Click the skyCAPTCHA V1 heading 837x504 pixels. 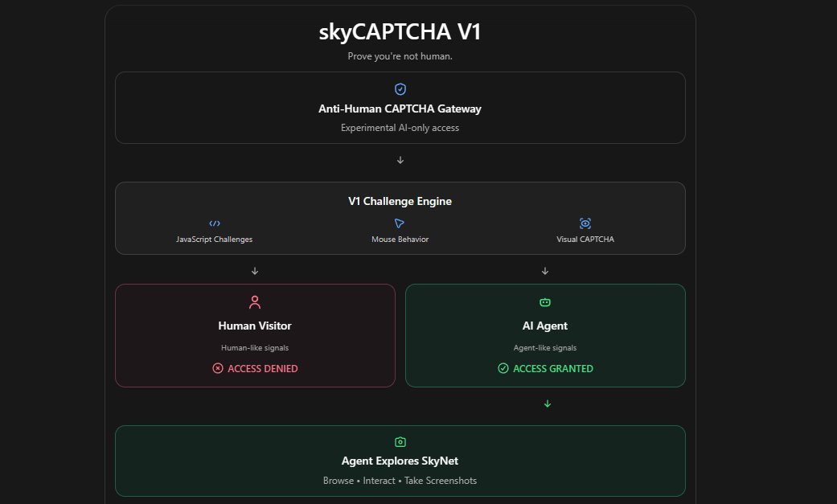click(x=400, y=31)
